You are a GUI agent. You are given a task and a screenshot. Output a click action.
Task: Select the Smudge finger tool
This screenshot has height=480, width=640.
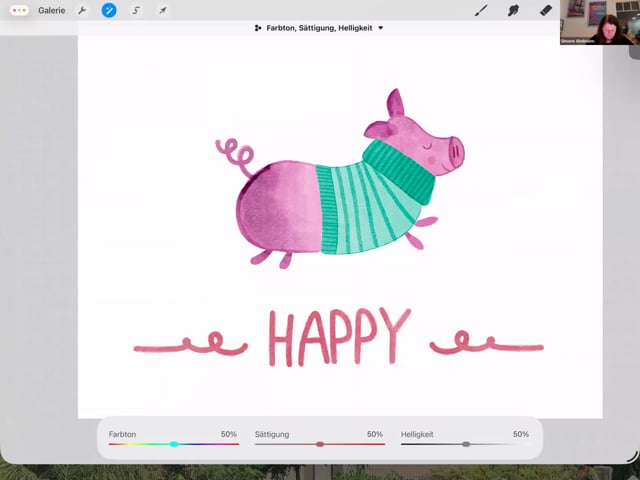513,11
